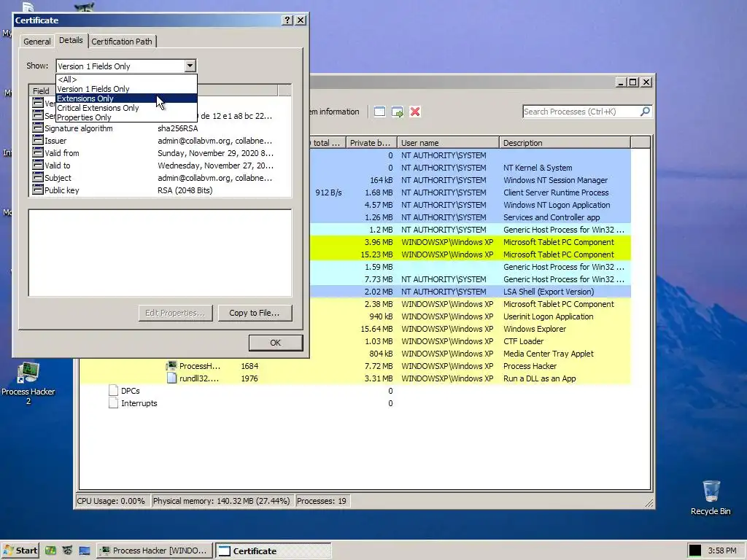This screenshot has height=560, width=747.
Task: Click the Field column header
Action: pyautogui.click(x=41, y=90)
